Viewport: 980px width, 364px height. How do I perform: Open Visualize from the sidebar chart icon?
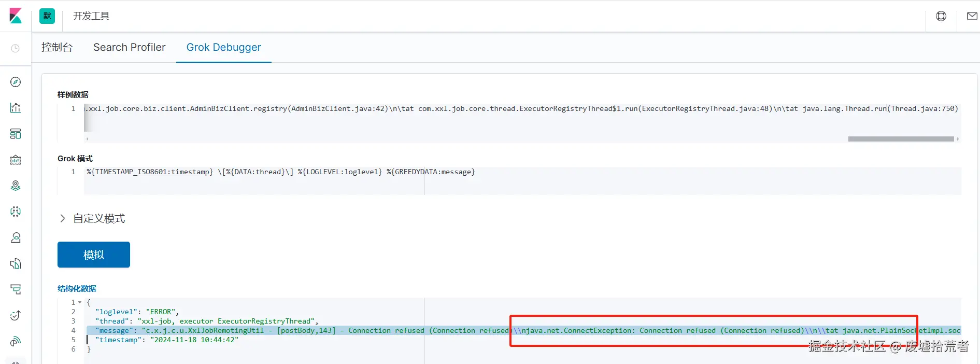click(x=16, y=108)
